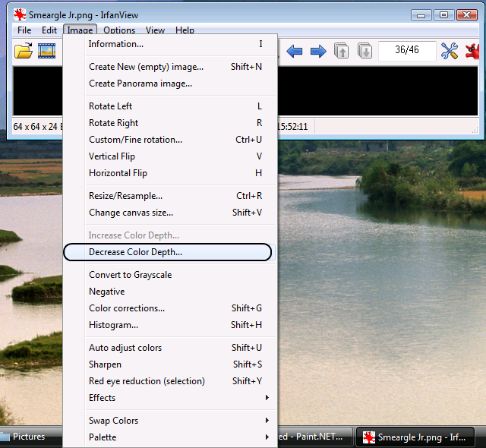Go to previous image with blue left arrow
Viewport: 486px width, 448px height.
pos(294,51)
